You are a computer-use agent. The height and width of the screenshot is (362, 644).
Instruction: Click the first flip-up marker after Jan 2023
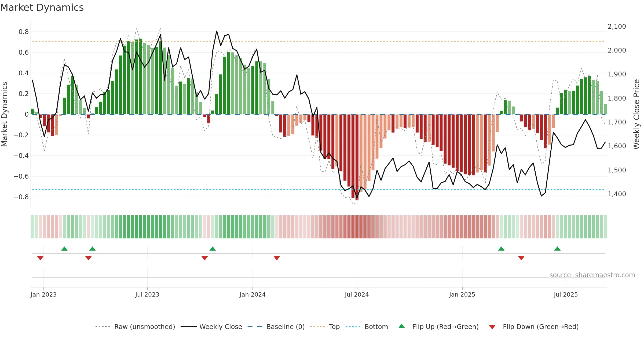[x=64, y=249]
